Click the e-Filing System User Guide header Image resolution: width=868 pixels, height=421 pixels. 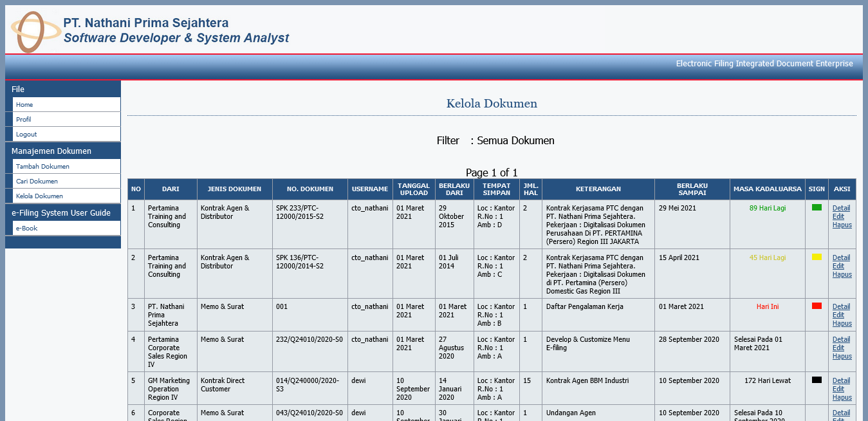(x=63, y=212)
